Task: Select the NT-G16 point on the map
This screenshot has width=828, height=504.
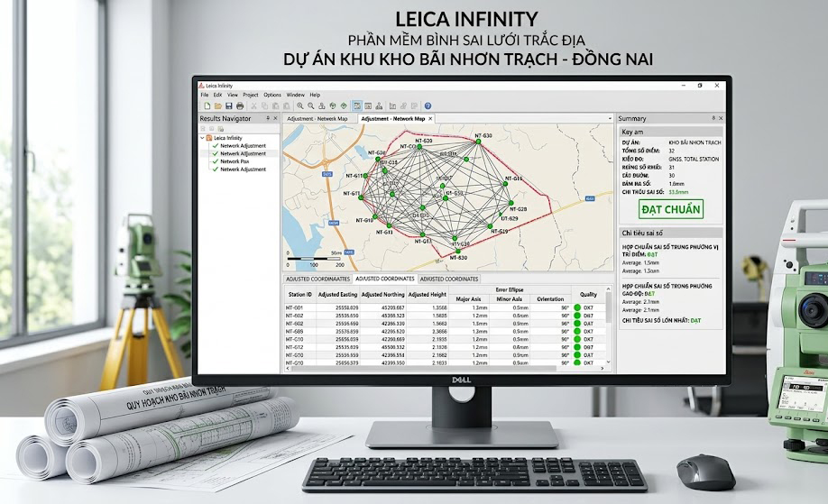Action: tap(505, 183)
